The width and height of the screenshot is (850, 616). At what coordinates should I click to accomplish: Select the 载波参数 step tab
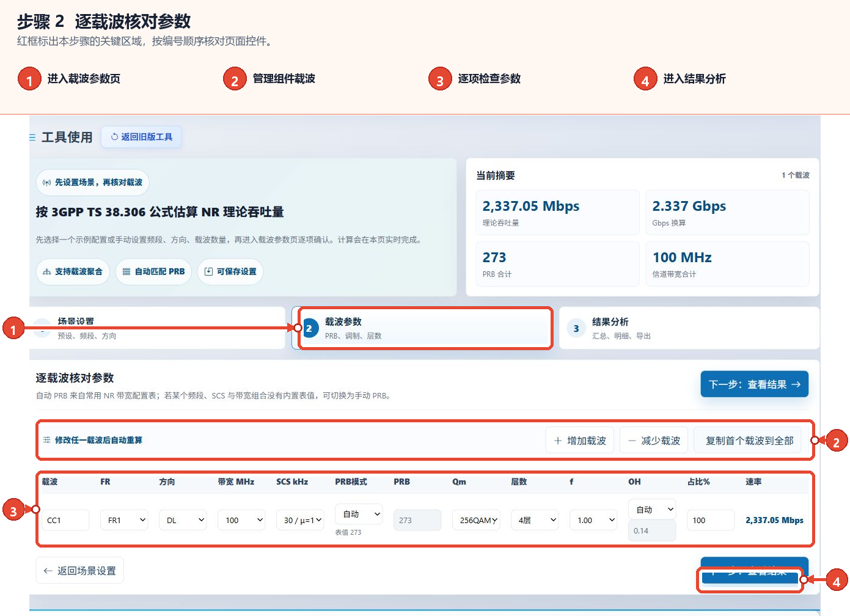point(422,328)
